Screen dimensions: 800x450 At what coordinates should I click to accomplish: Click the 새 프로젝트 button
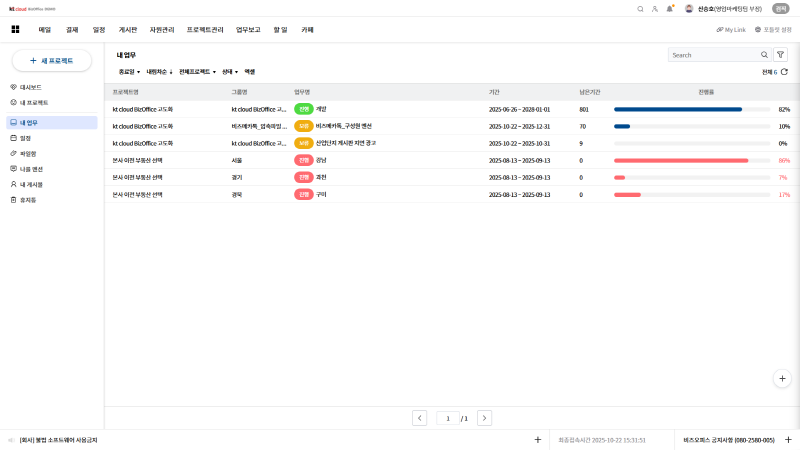pyautogui.click(x=51, y=61)
